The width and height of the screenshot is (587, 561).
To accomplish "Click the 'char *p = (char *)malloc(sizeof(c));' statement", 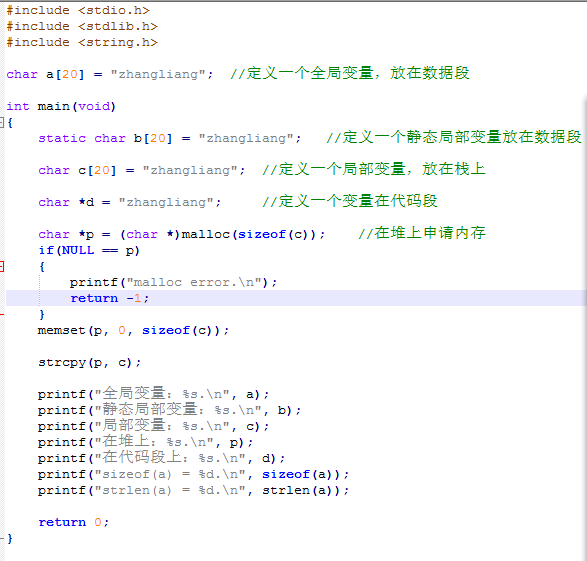I will [182, 235].
